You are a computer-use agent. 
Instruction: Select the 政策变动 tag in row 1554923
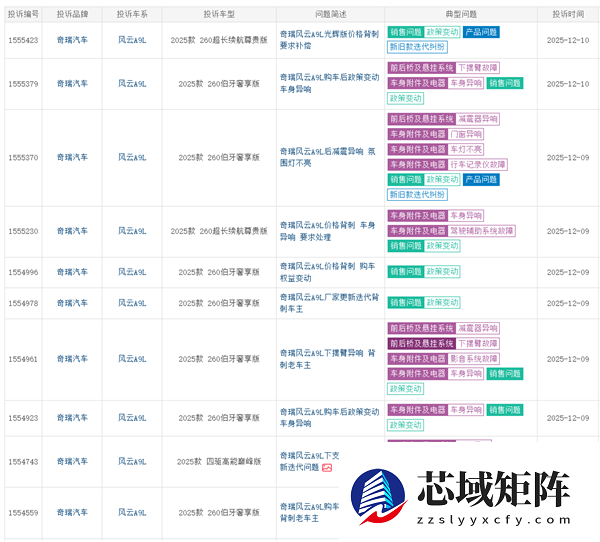click(x=406, y=425)
